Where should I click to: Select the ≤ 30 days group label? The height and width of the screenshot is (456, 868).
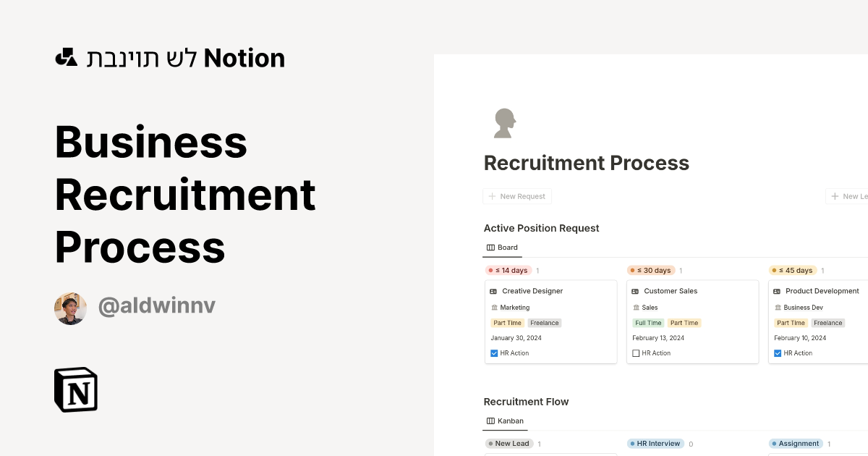pyautogui.click(x=650, y=271)
